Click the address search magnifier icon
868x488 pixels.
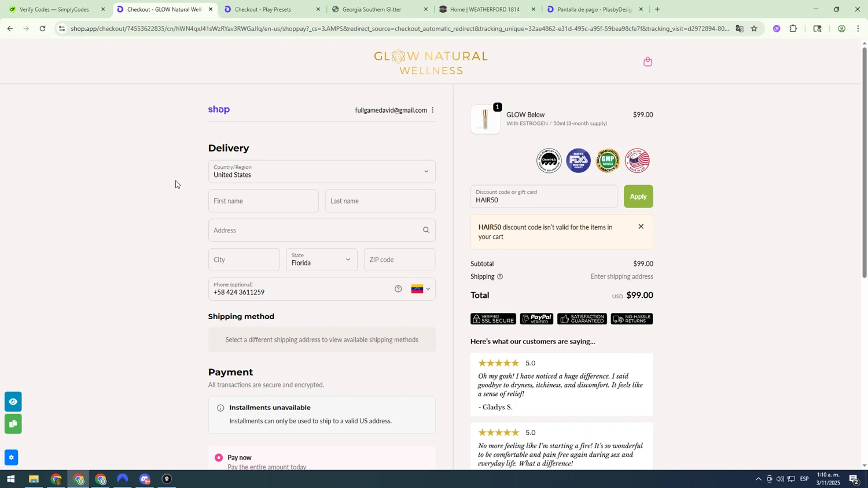click(x=426, y=230)
